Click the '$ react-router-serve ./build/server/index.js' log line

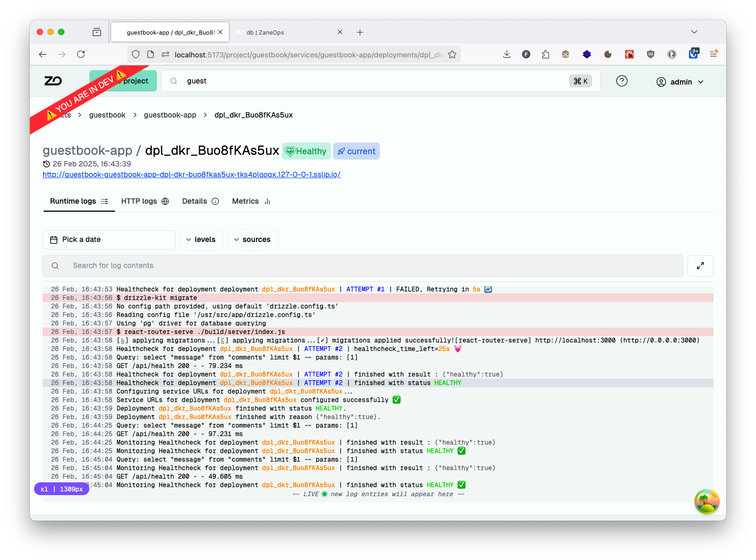coord(378,332)
